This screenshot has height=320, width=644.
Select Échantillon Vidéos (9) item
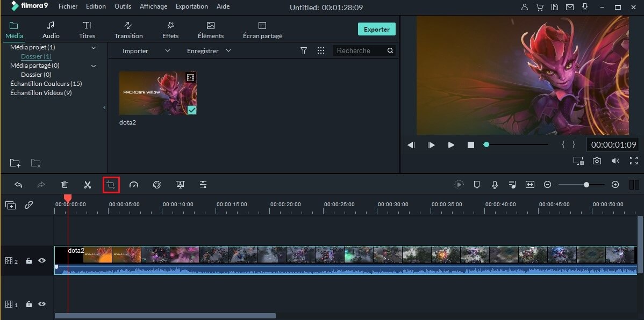coord(41,93)
